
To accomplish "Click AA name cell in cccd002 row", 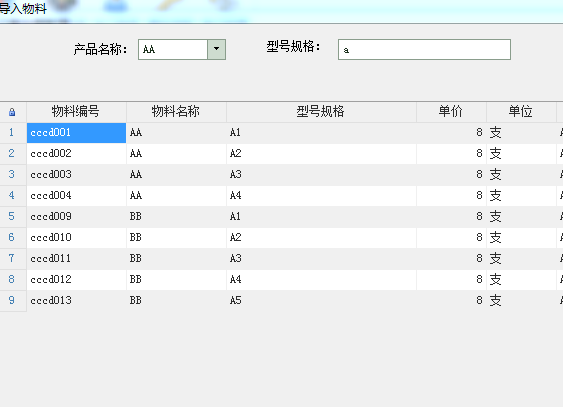I will [x=176, y=154].
